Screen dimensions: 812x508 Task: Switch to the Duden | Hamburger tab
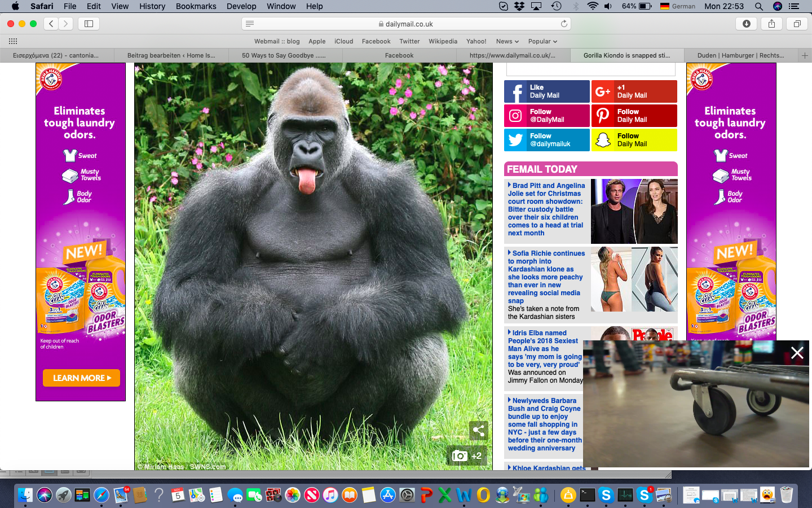pos(741,55)
